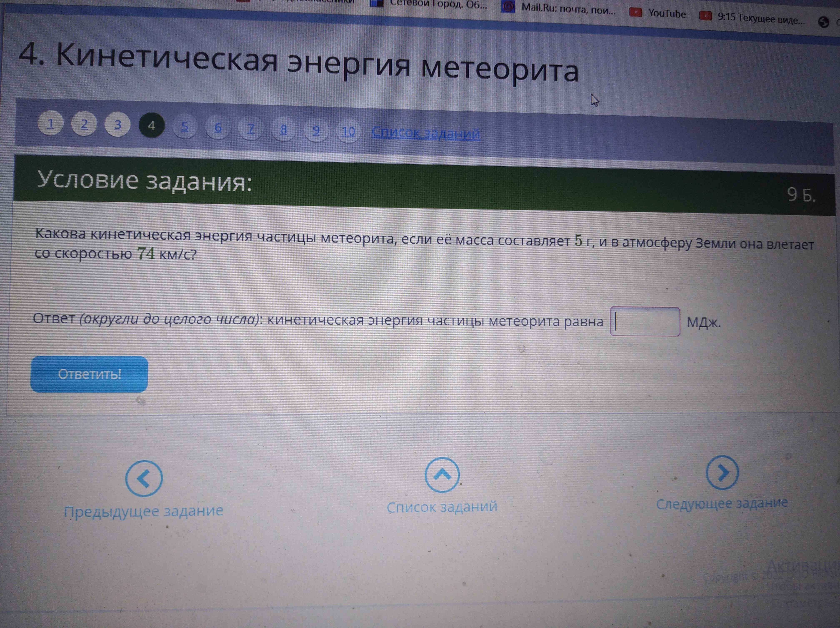Go to question number 2
This screenshot has width=840, height=628.
click(84, 124)
